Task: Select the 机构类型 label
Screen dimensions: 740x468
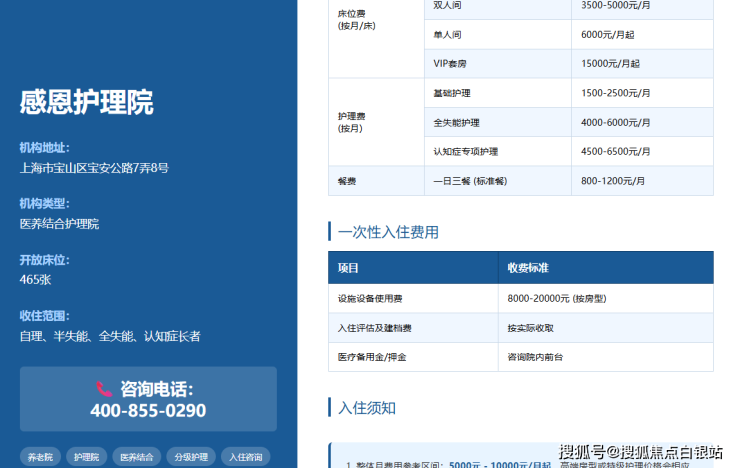Action: click(x=44, y=204)
